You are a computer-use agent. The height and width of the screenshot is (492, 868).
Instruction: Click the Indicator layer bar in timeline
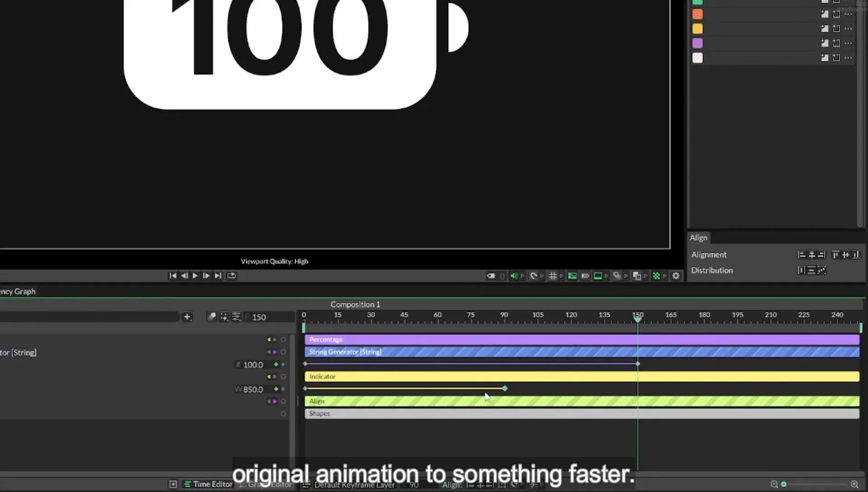pyautogui.click(x=582, y=377)
